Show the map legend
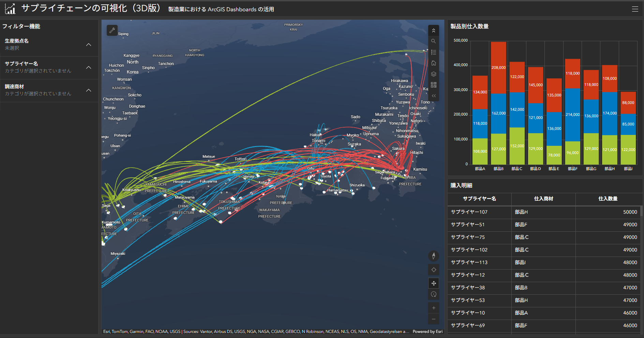This screenshot has width=644, height=338. pos(433,52)
